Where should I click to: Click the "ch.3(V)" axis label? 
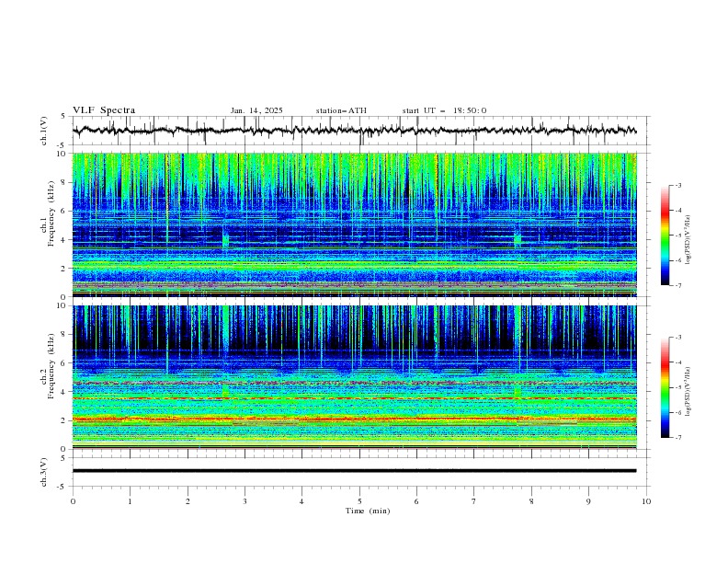pyautogui.click(x=44, y=472)
